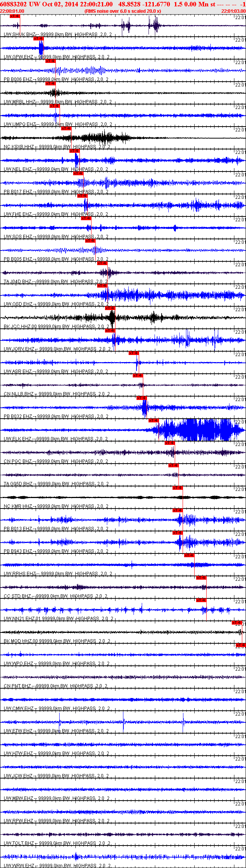The width and height of the screenshot is (246, 868).
Task: Click the pick flag on UW.JORV trace
Action: (110, 331)
